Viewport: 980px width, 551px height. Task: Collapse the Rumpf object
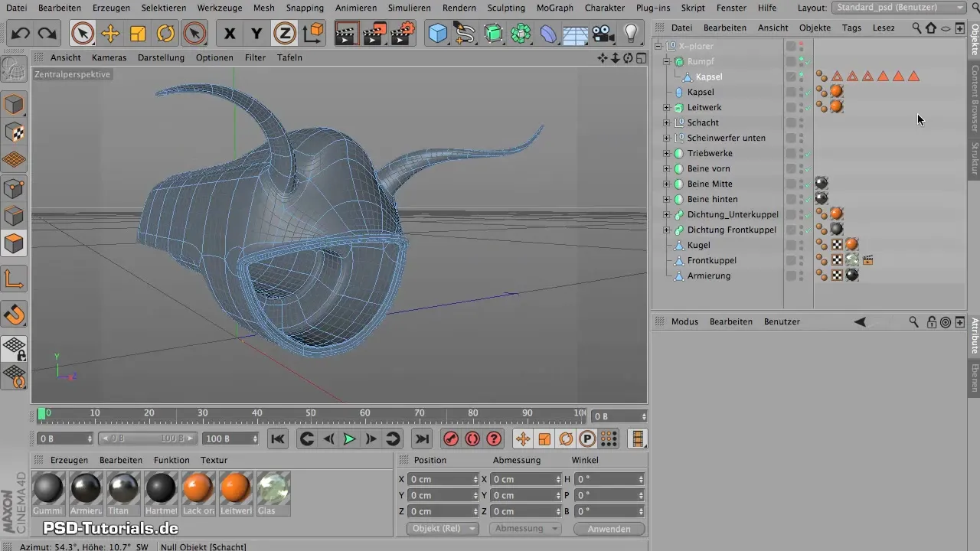667,61
